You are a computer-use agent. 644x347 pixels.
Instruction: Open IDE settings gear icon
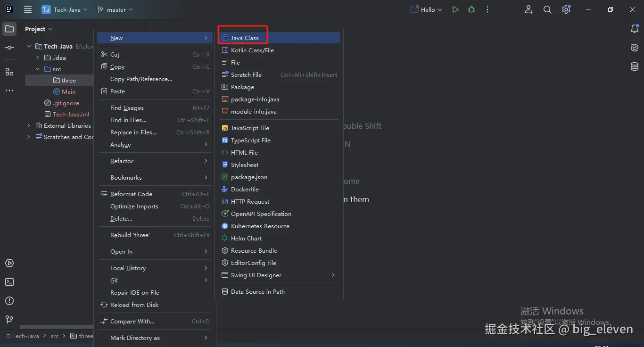tap(566, 9)
